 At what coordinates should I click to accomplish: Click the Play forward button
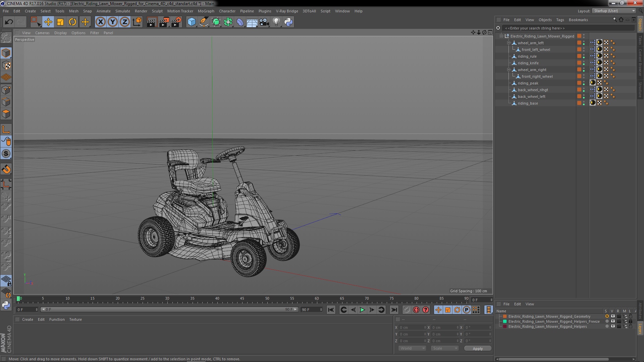[x=362, y=310]
